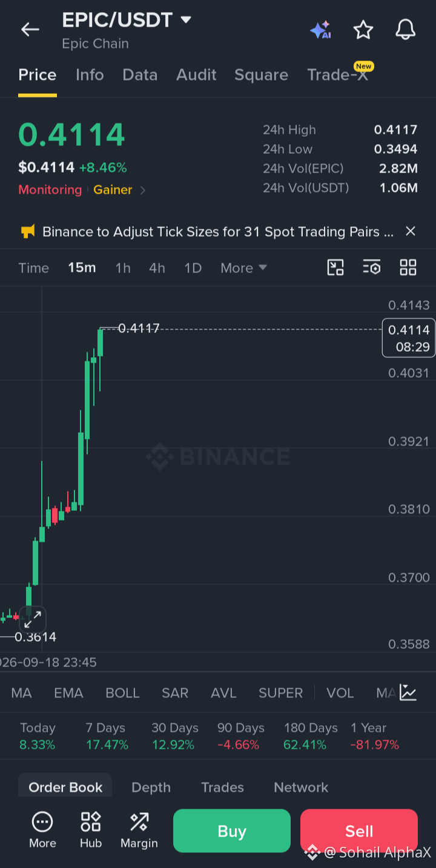Dismiss the Binance tick sizes announcement
This screenshot has height=868, width=436.
[x=411, y=231]
